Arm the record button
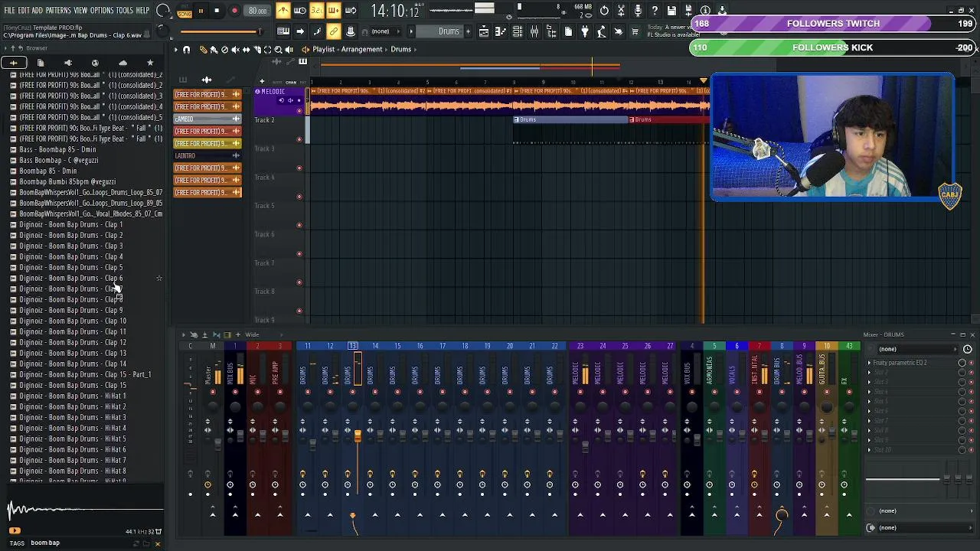Image resolution: width=980 pixels, height=551 pixels. tap(234, 11)
